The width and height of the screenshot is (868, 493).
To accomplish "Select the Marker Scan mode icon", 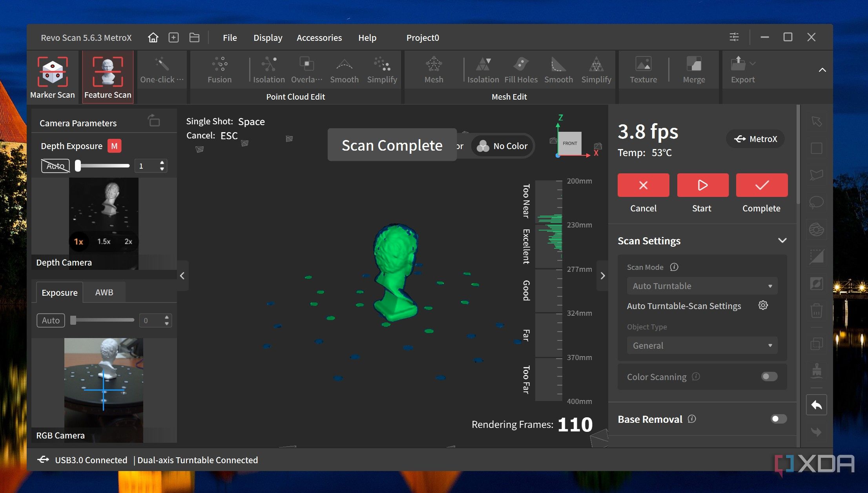I will (53, 72).
